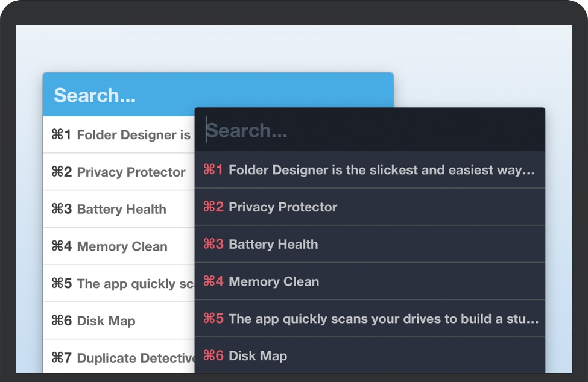This screenshot has height=382, width=588.
Task: Select Privacy Protector in the dark list
Action: point(370,207)
